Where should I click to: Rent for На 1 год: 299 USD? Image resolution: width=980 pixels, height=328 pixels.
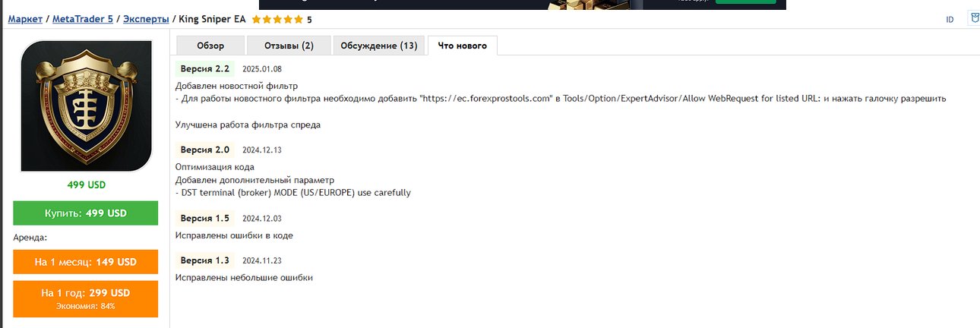(x=85, y=298)
